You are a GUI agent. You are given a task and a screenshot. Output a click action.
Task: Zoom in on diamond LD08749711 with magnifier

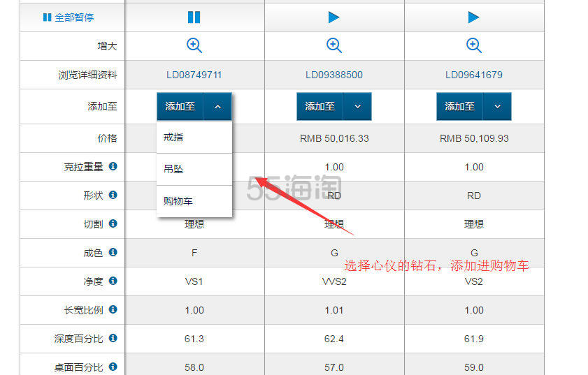[194, 46]
